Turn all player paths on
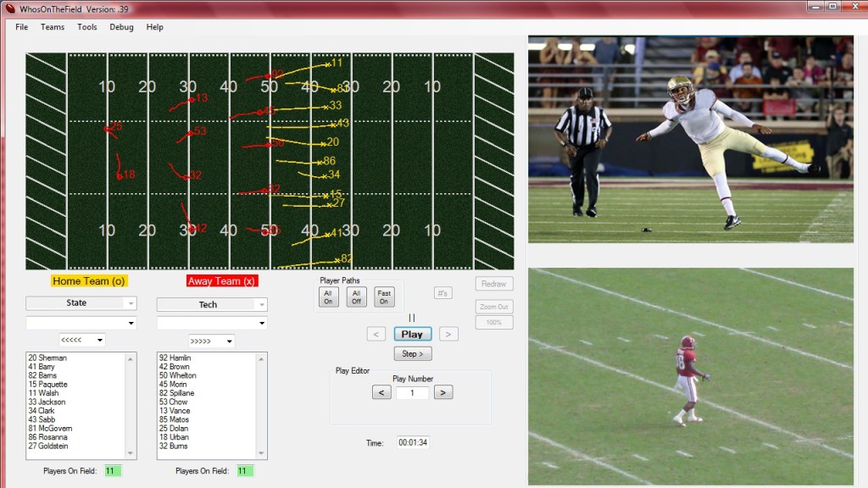Viewport: 868px width, 488px height. pos(328,297)
